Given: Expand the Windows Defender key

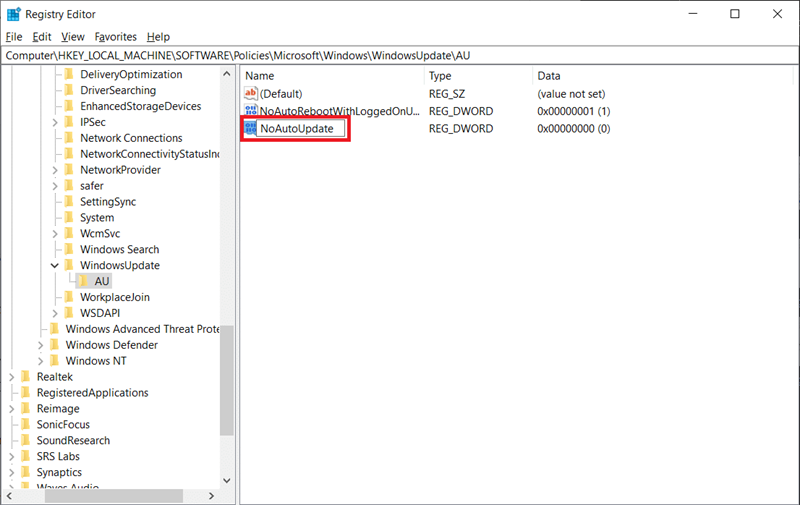Looking at the screenshot, I should 40,345.
